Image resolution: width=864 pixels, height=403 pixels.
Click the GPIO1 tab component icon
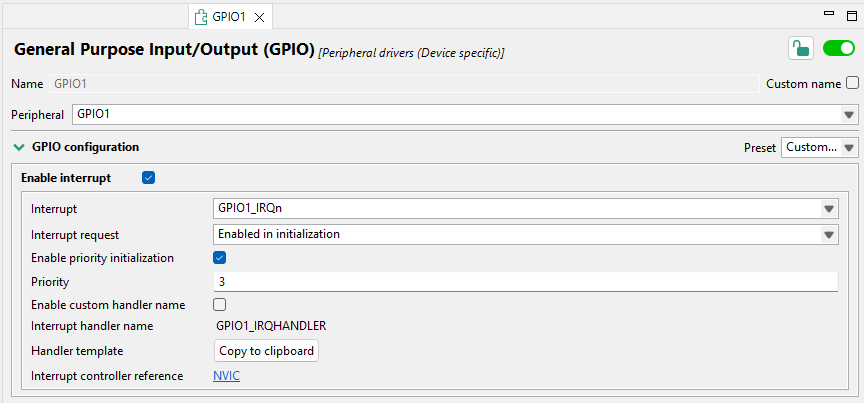pos(201,17)
